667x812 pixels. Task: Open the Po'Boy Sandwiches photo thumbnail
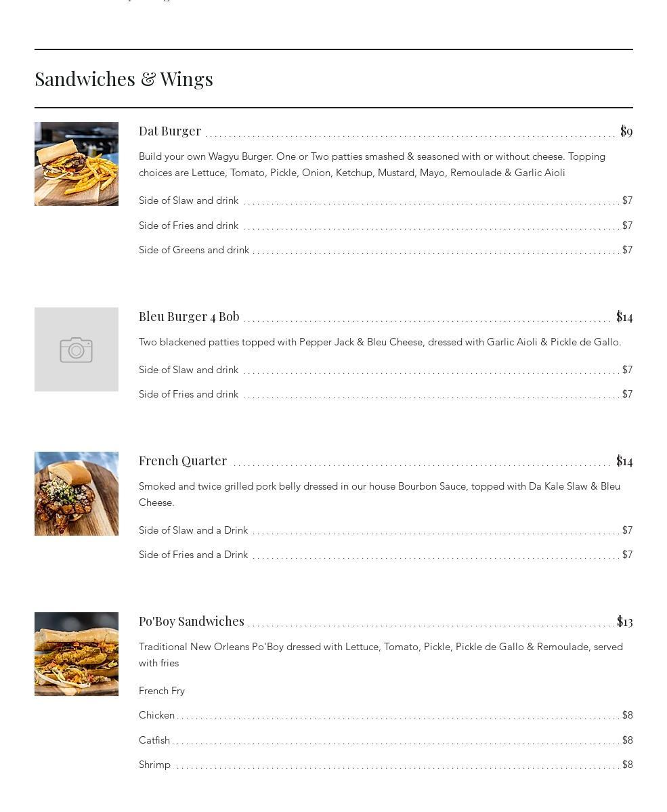tap(76, 654)
